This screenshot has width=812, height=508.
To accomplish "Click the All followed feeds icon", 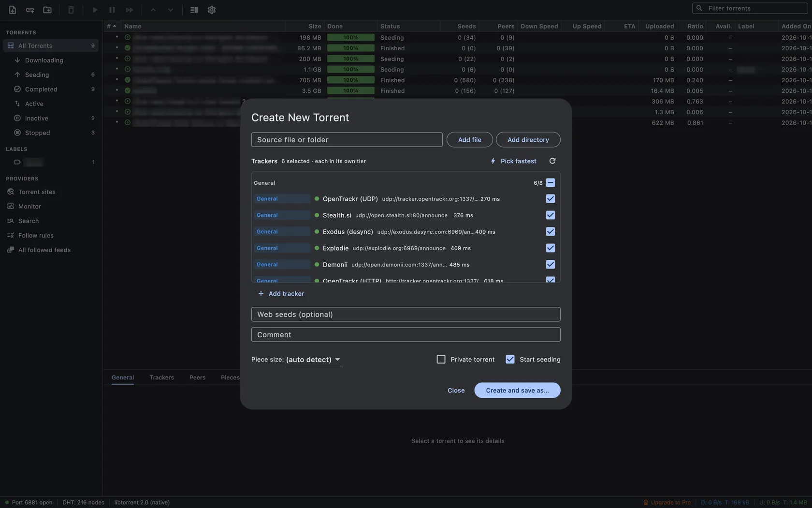I will point(11,250).
